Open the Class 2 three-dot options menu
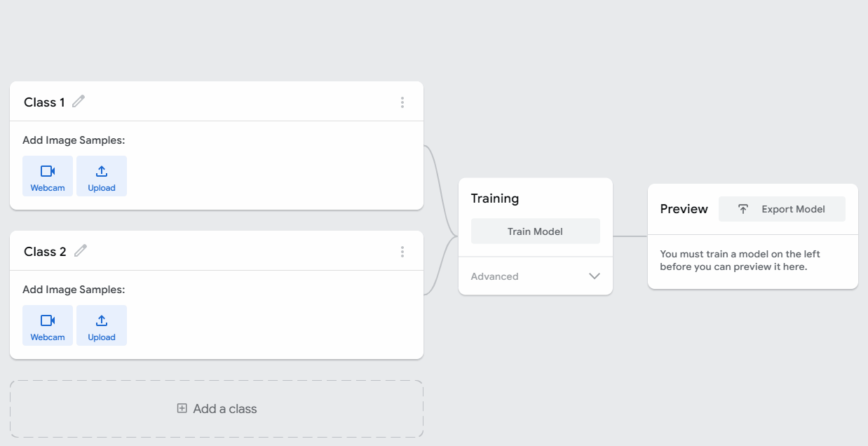 point(402,252)
